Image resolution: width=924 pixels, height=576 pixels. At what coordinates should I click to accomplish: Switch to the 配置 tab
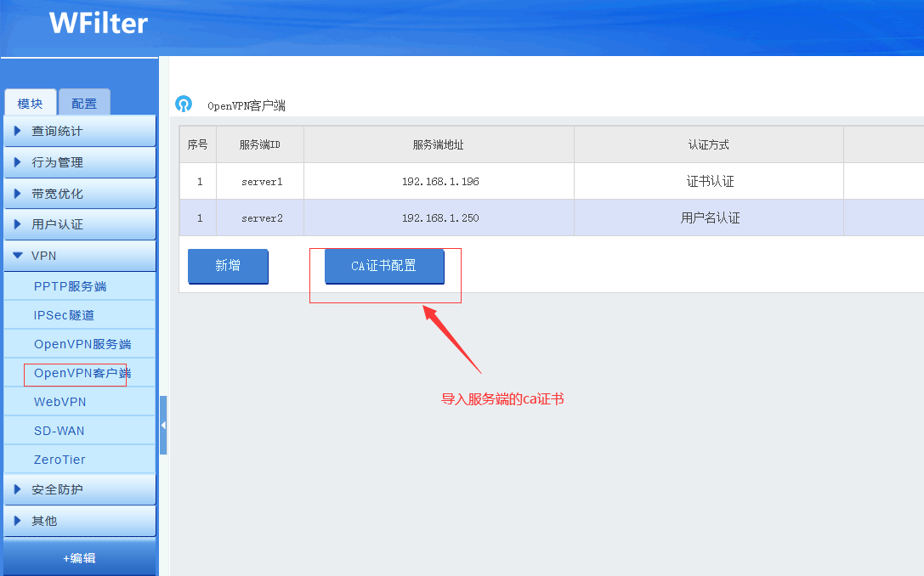pos(84,104)
